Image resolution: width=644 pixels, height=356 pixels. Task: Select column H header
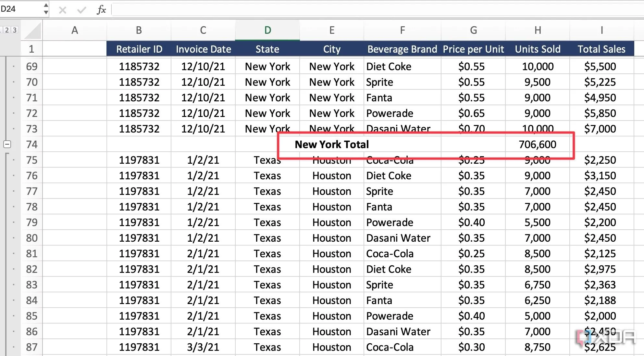tap(538, 30)
